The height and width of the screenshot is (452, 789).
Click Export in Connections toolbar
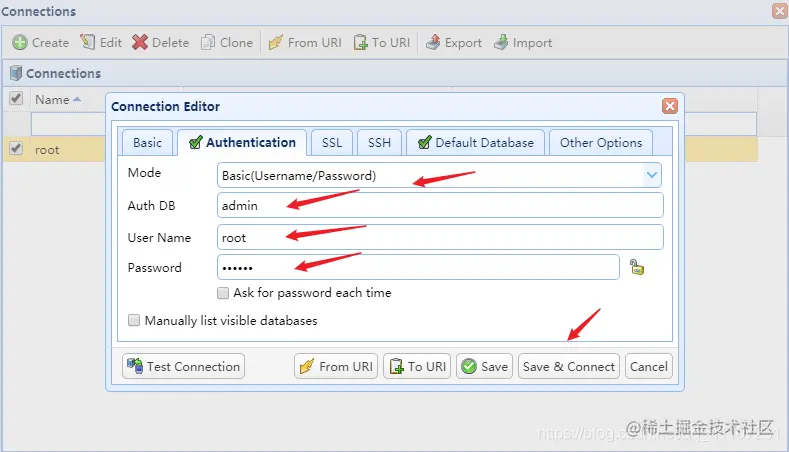[453, 43]
